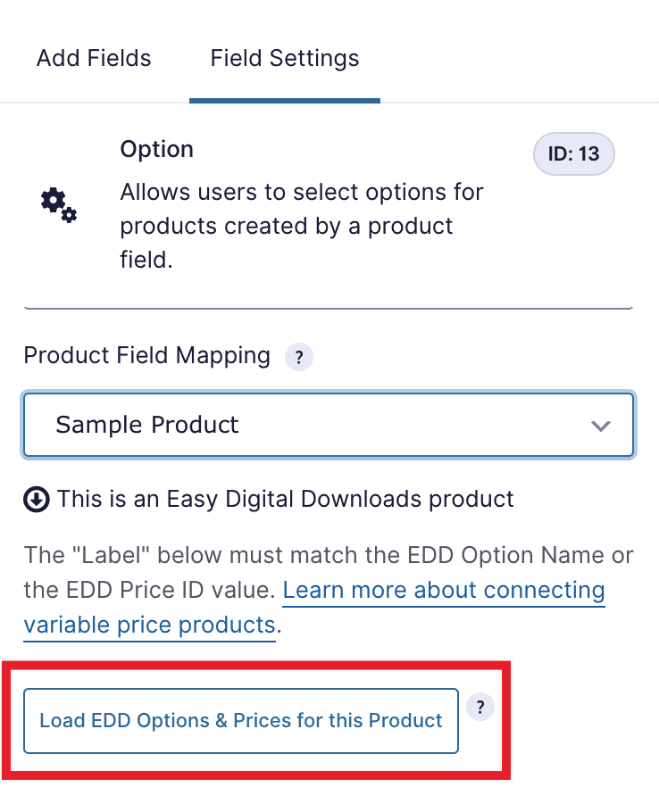Click the divider line above Product Field Mapping
659x812 pixels.
coord(329,309)
